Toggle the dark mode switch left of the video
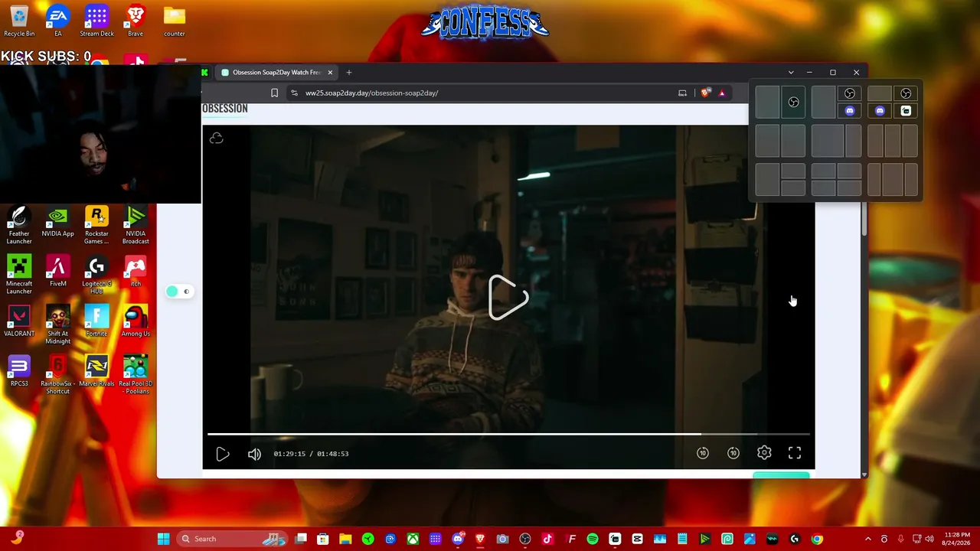 pos(178,292)
